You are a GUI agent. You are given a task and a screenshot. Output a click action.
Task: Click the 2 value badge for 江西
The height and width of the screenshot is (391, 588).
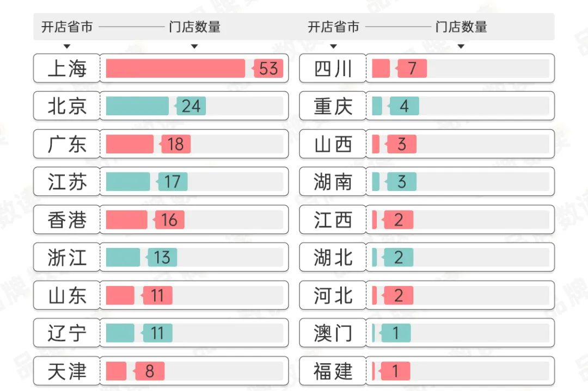tap(398, 220)
